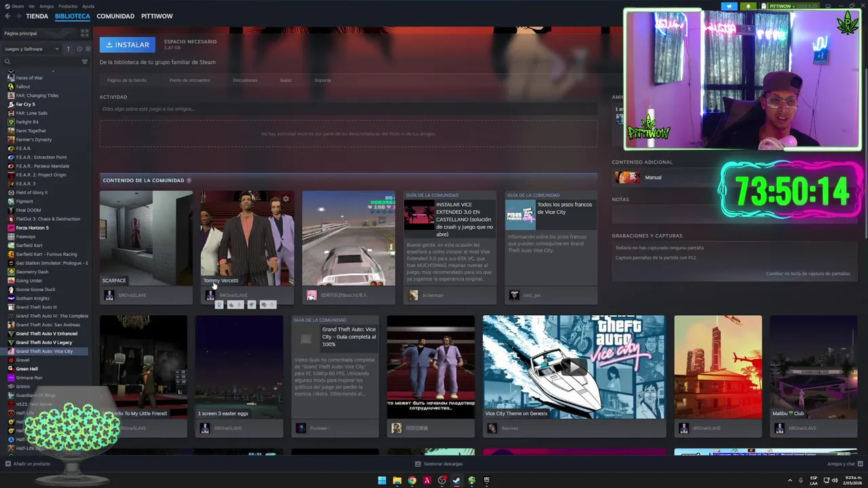Select Forza Horizon 5 in the library list
This screenshot has width=868, height=488.
click(x=32, y=228)
